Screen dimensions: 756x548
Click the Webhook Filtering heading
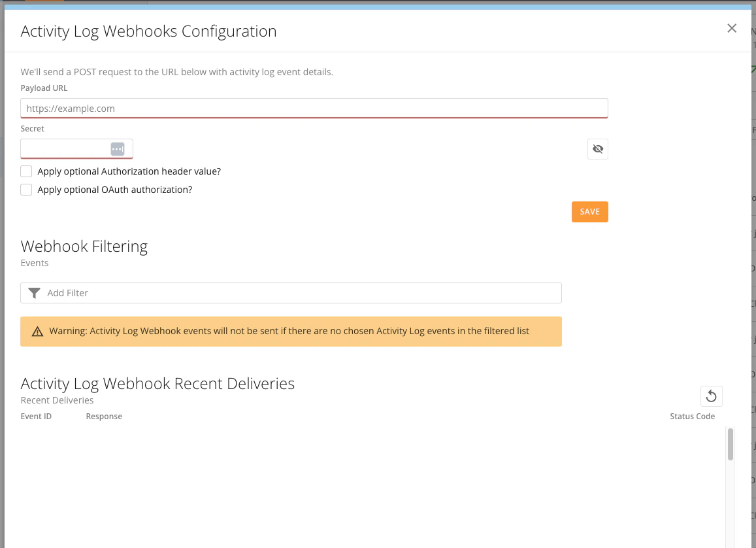click(84, 246)
